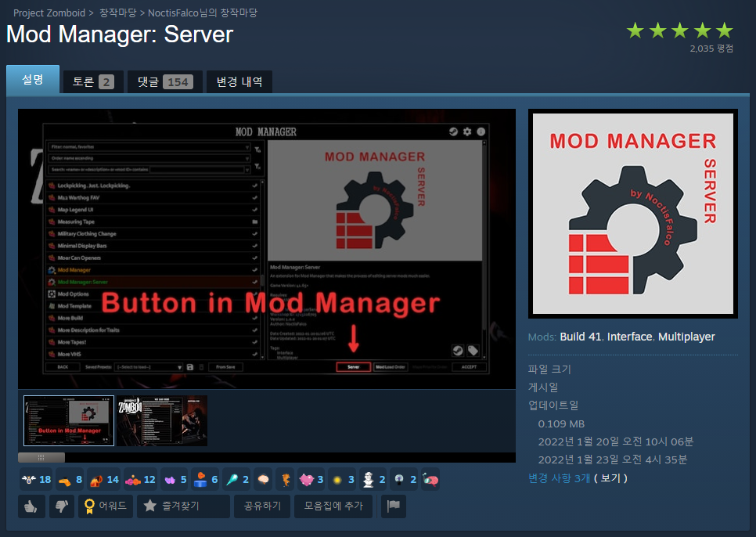Click the 공유하기 share button

tap(262, 506)
